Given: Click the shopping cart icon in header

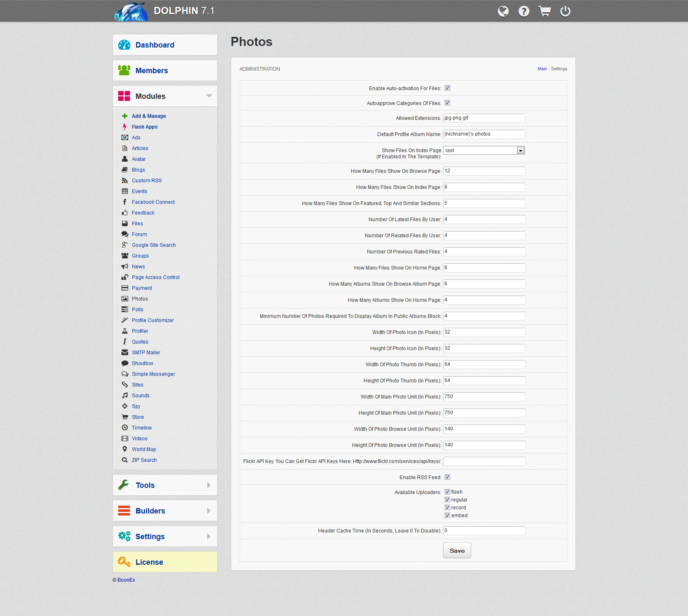Looking at the screenshot, I should point(544,11).
